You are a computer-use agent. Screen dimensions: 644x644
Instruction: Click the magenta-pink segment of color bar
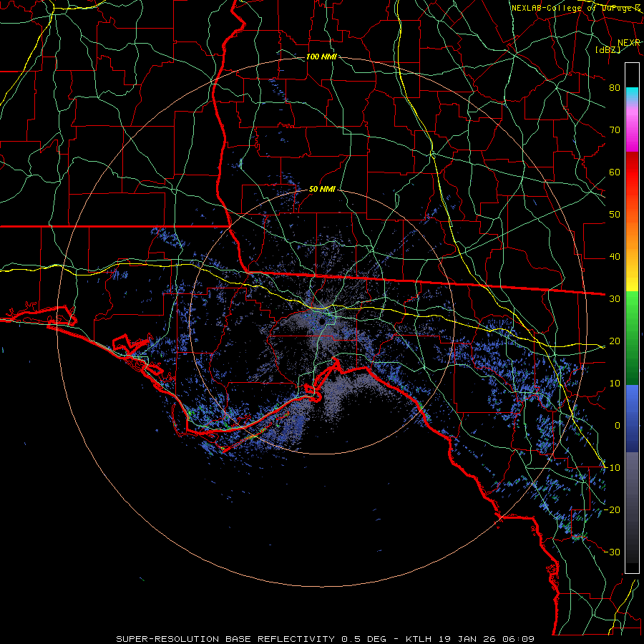632,130
